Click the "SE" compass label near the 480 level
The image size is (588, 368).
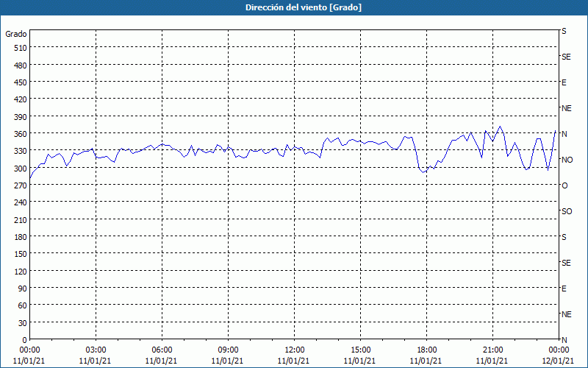tap(566, 57)
